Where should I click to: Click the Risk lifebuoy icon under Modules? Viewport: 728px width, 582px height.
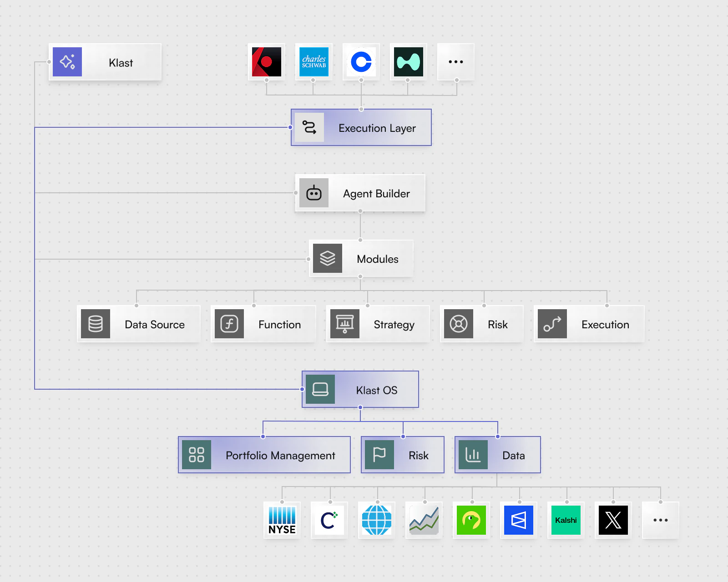459,324
